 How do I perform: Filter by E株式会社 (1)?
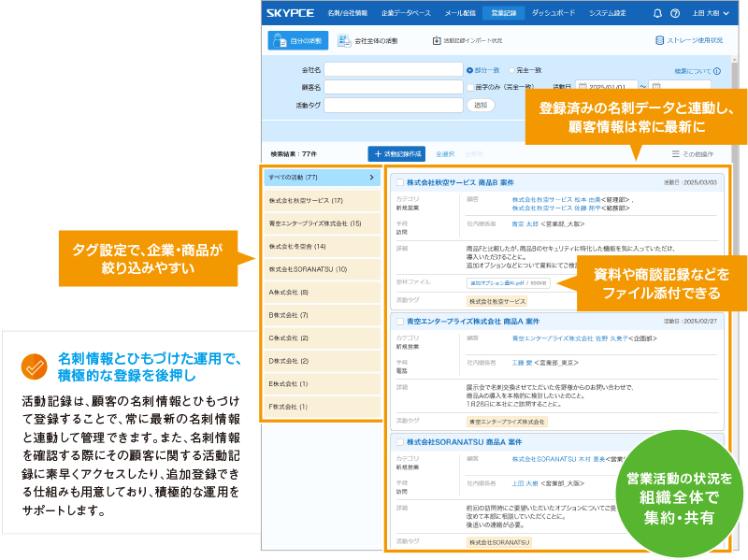[322, 383]
